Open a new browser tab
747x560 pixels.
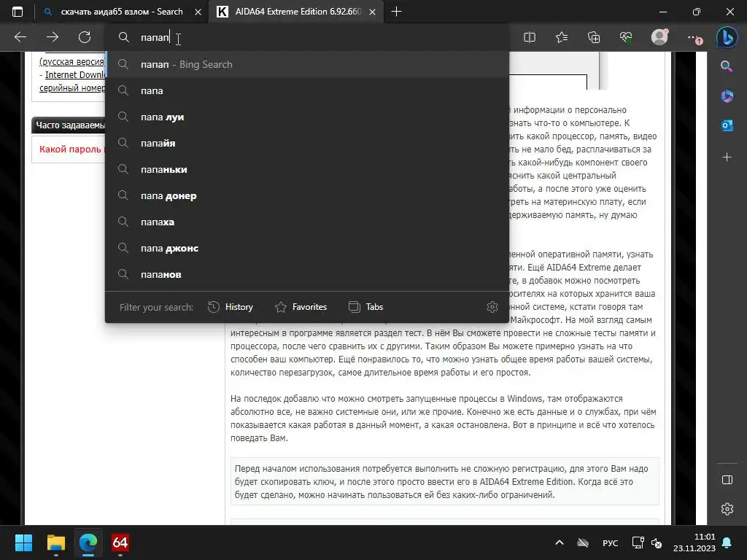coord(396,12)
